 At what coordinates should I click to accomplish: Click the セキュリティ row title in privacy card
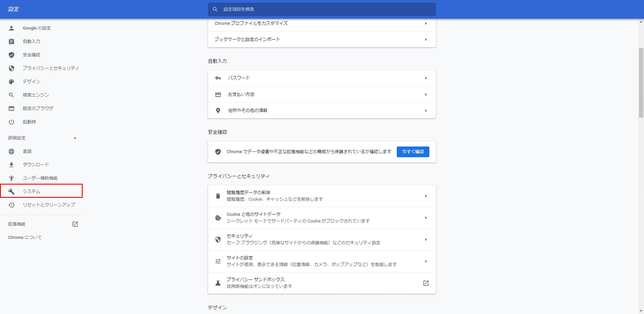click(239, 236)
